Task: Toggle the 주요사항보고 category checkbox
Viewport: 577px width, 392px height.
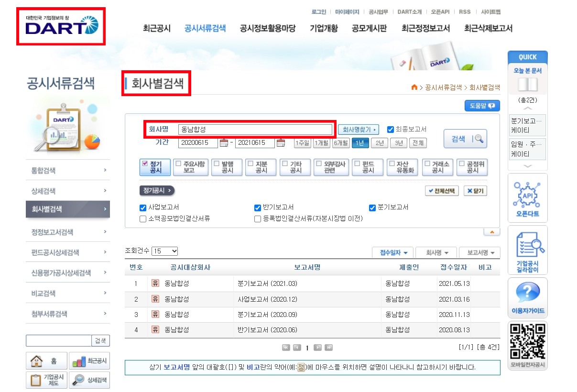Action: [178, 163]
